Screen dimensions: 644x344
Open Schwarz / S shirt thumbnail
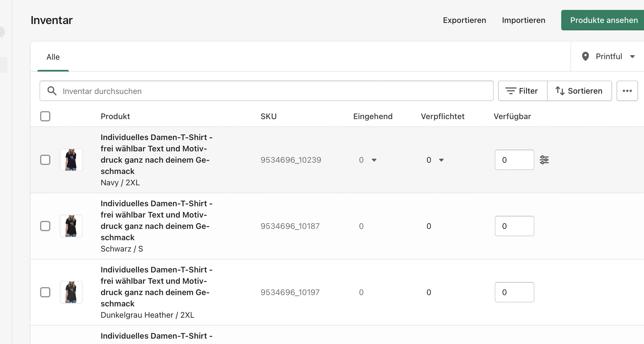[x=71, y=226]
